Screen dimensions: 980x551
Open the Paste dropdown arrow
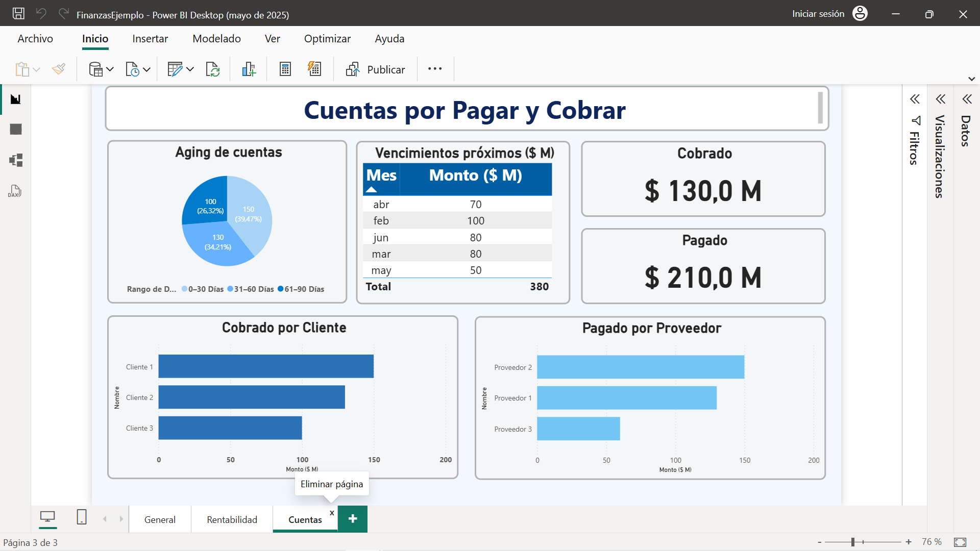pyautogui.click(x=36, y=69)
